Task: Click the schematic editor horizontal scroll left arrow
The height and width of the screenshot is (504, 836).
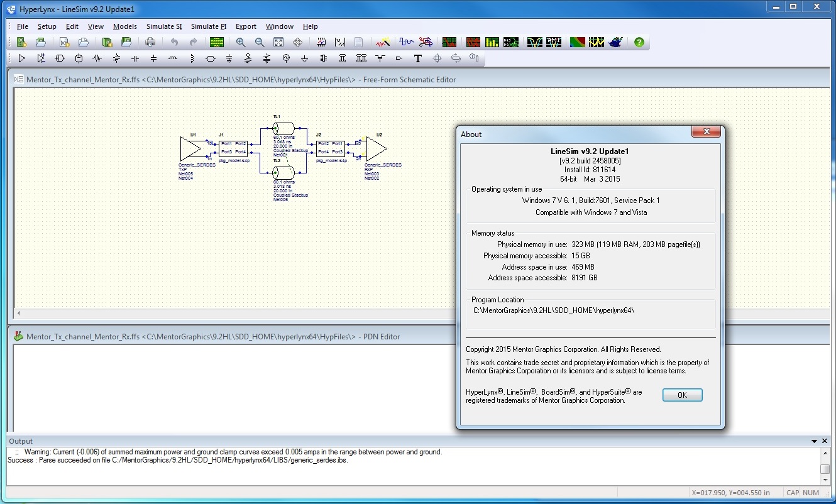Action: [19, 312]
